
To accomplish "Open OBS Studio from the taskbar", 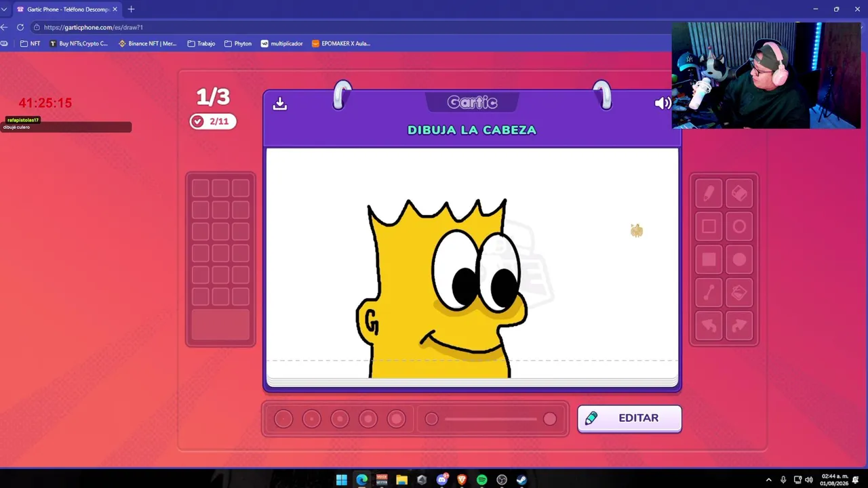I will click(x=502, y=480).
